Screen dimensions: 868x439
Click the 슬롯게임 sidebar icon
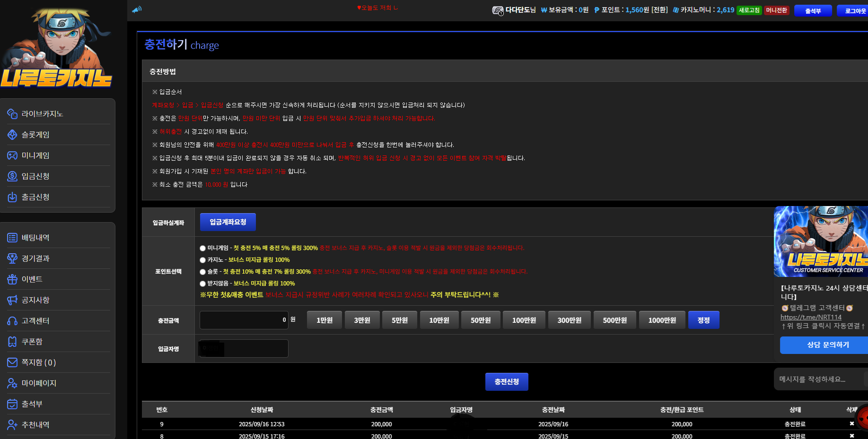[x=12, y=135]
